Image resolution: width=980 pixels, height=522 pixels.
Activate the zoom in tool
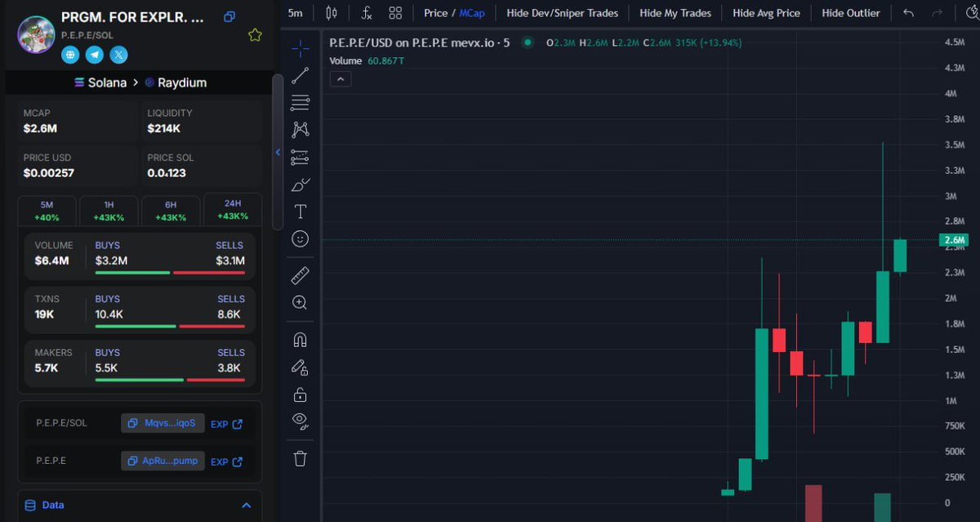point(301,302)
